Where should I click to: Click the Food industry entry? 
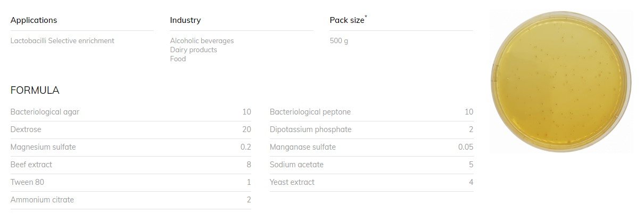pyautogui.click(x=178, y=59)
